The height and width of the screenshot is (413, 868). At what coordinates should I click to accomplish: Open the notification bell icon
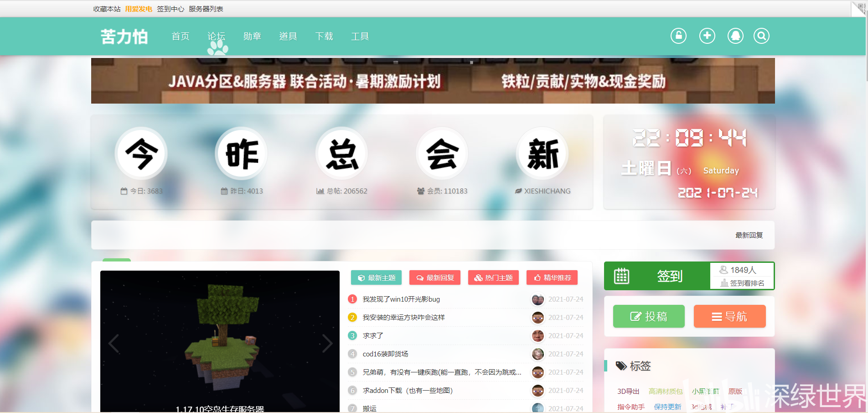[735, 36]
